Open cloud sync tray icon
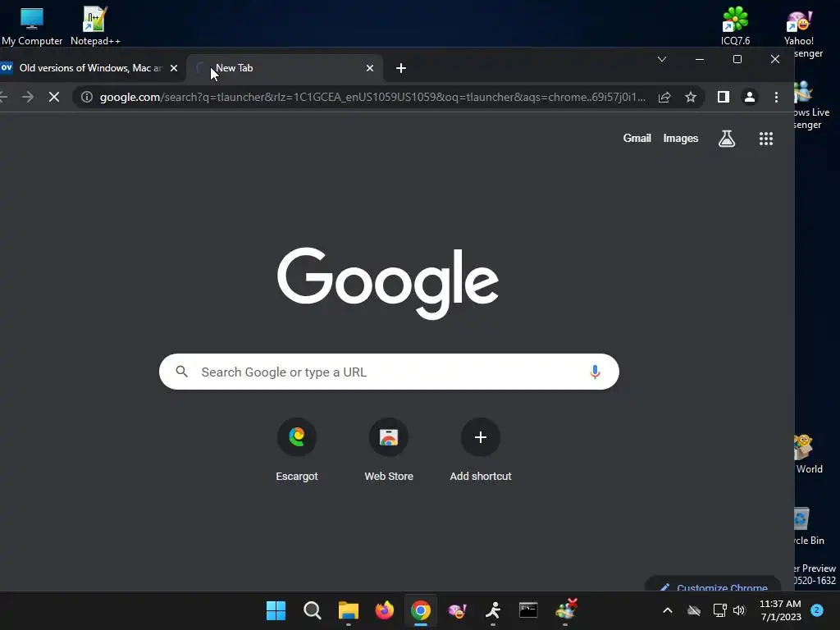840x630 pixels. [694, 610]
